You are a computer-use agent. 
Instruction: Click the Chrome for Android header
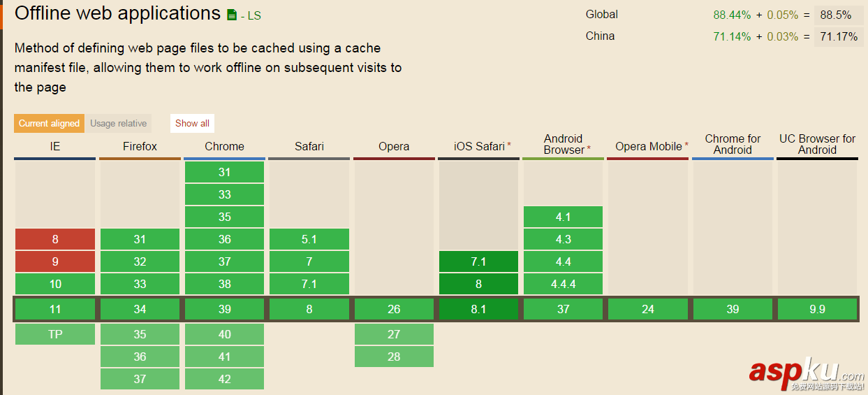click(733, 145)
